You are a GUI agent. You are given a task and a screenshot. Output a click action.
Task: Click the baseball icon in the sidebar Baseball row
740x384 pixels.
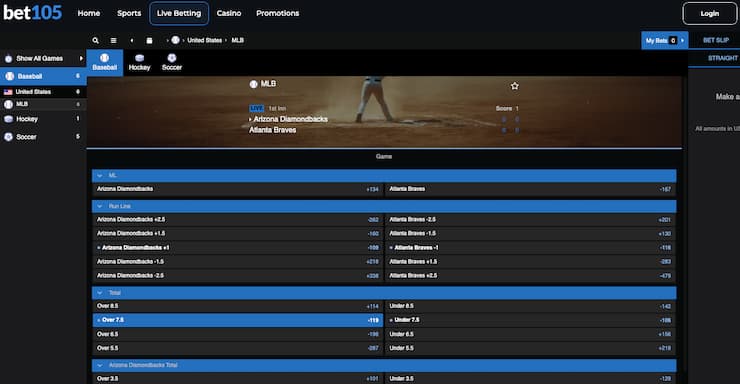point(9,76)
